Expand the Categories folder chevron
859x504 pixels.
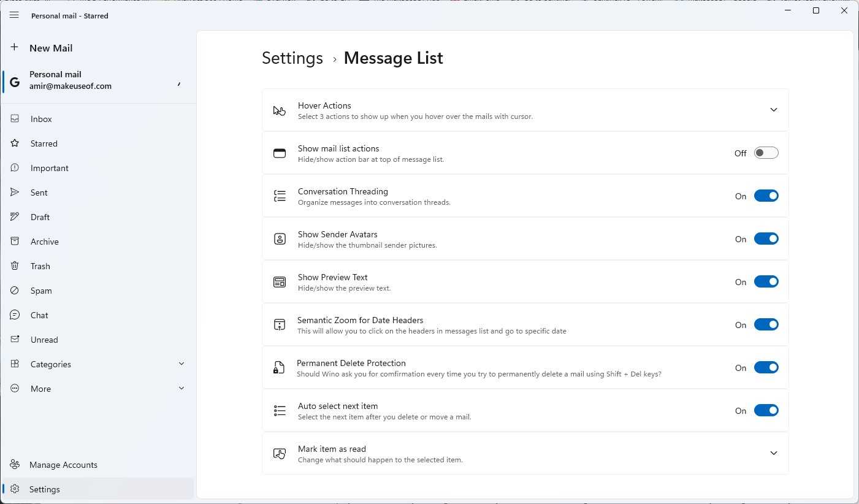tap(181, 364)
